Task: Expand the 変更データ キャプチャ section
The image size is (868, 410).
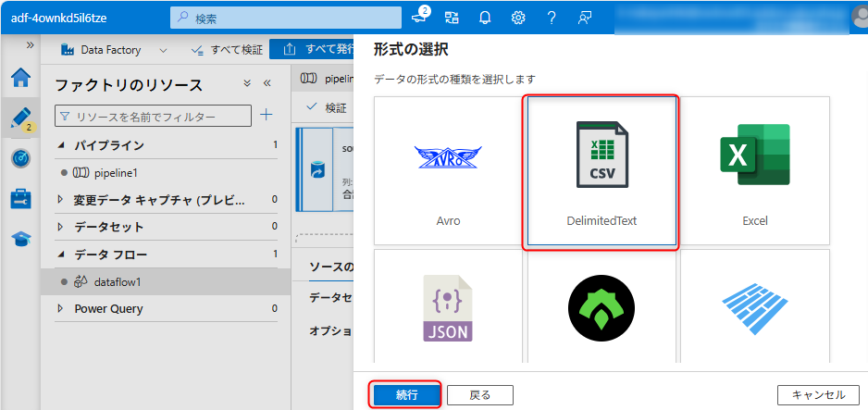Action: pyautogui.click(x=60, y=200)
